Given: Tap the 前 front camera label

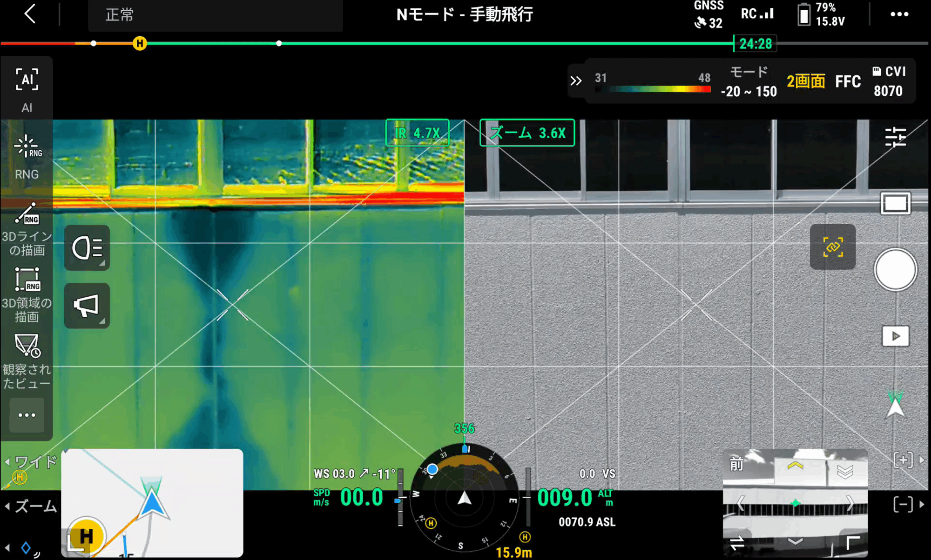Looking at the screenshot, I should tap(736, 464).
